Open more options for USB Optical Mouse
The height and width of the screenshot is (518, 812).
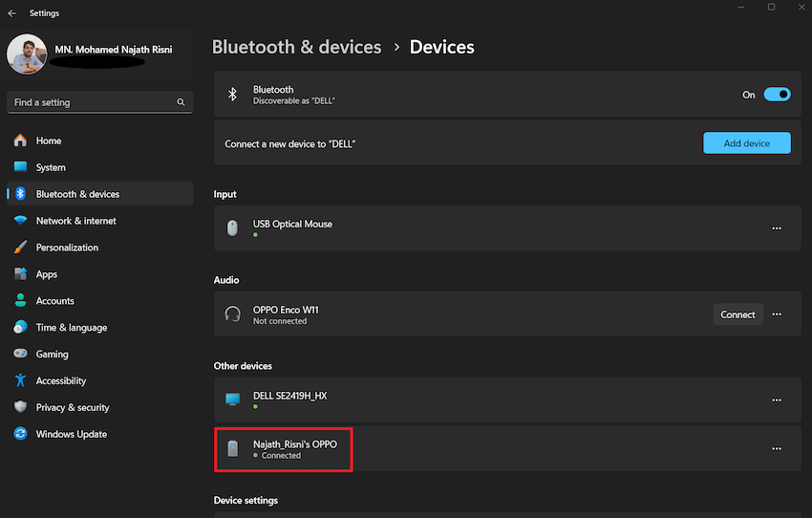click(x=777, y=227)
